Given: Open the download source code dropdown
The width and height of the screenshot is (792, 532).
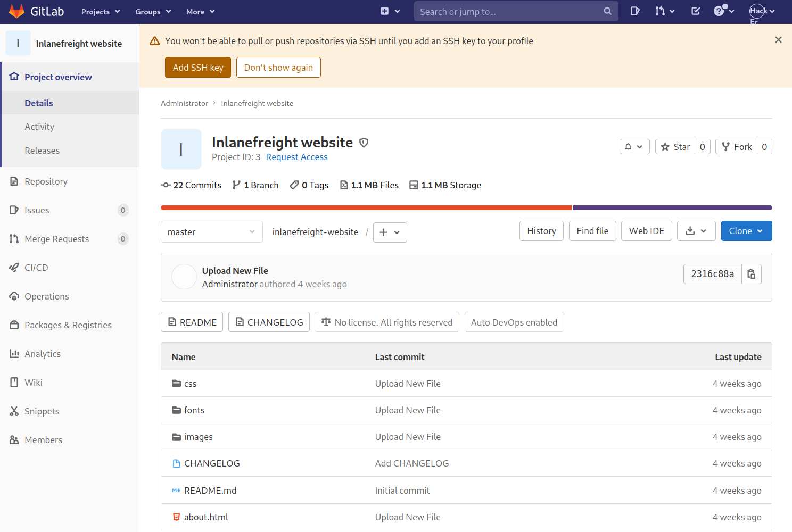Looking at the screenshot, I should [696, 231].
